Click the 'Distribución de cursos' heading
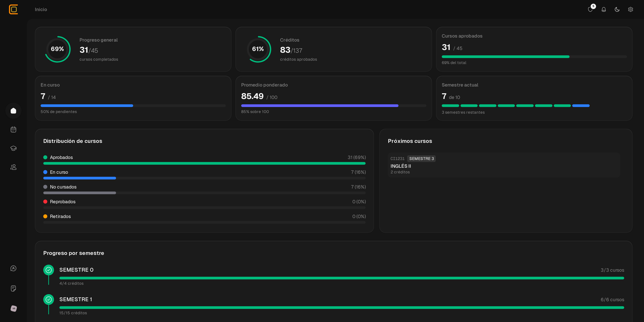 click(x=72, y=141)
